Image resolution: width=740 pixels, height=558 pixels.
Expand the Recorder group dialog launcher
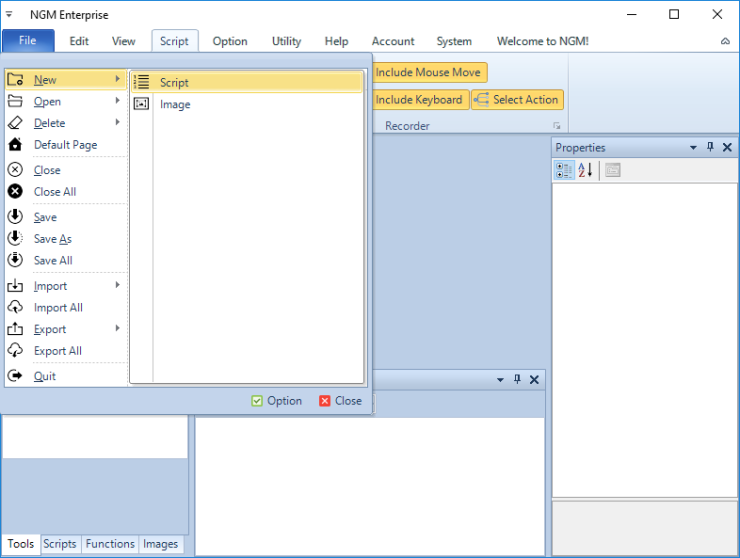[557, 126]
